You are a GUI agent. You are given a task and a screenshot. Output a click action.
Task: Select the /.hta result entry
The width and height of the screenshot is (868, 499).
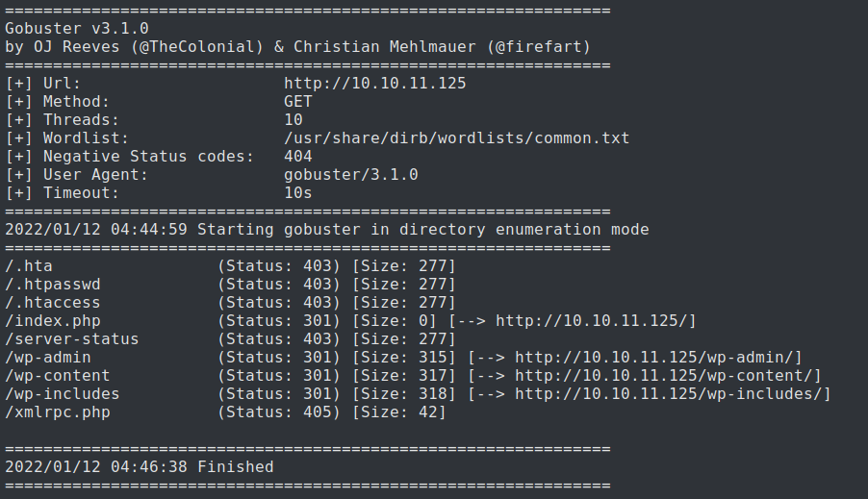pyautogui.click(x=29, y=265)
